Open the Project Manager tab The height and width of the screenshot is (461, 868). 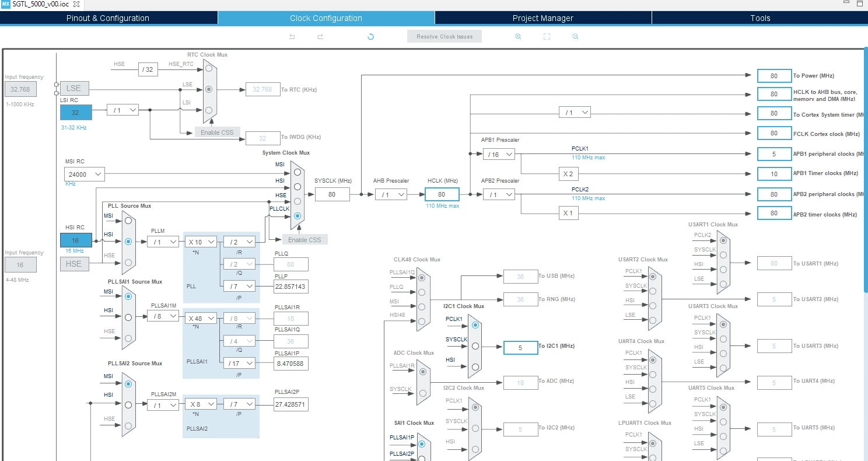(x=543, y=18)
